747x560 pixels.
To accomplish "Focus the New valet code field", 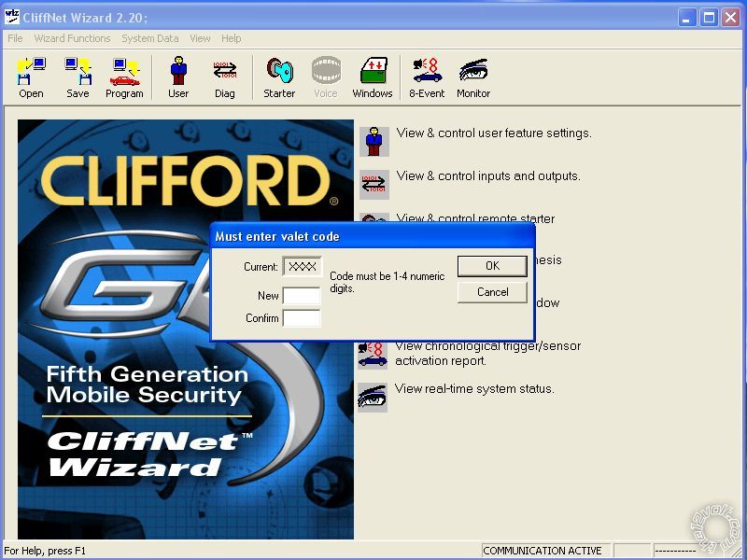I will coord(302,296).
